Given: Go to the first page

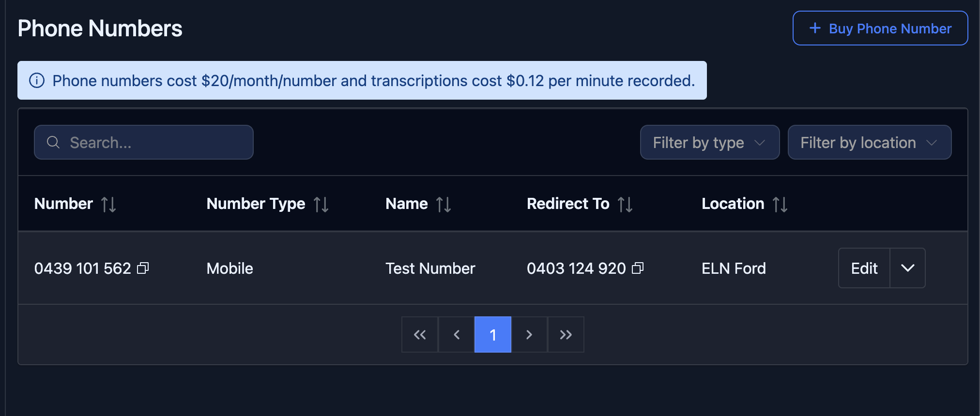Looking at the screenshot, I should click(420, 335).
